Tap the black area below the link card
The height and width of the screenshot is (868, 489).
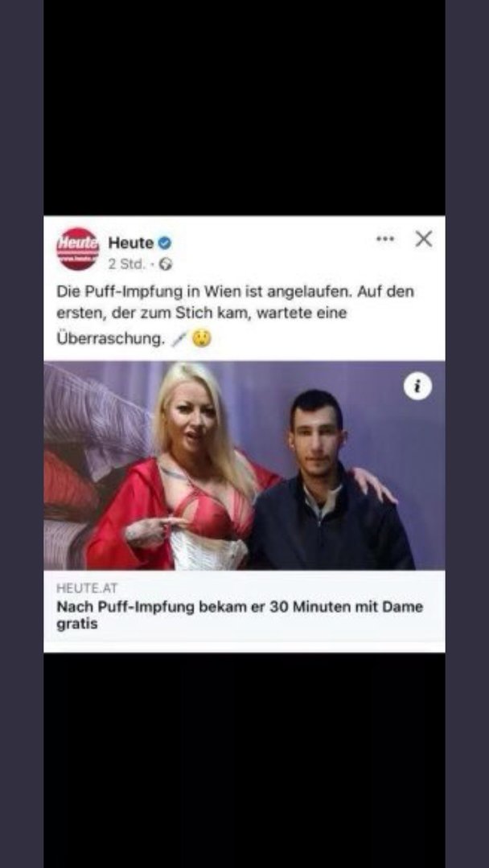pos(244,760)
